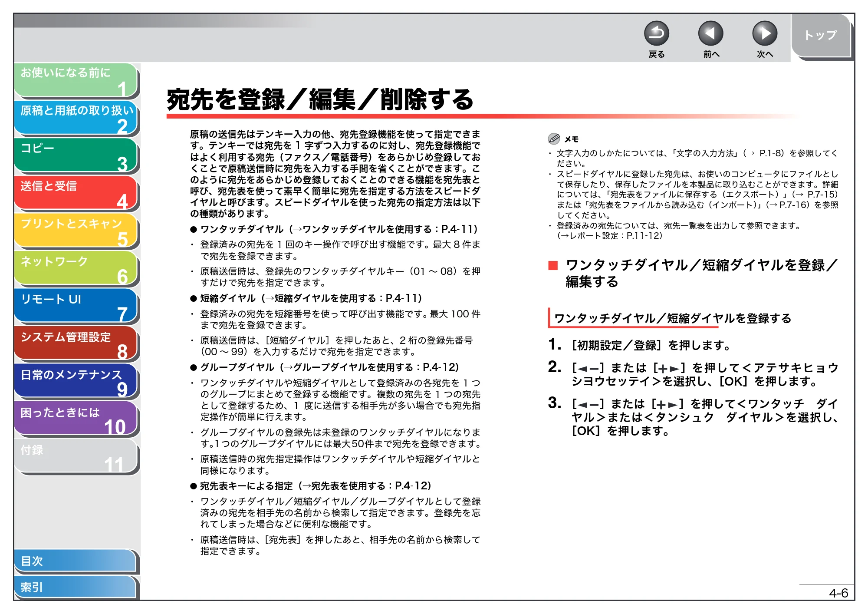Open the 目次 (contents) button
Image resolution: width=868 pixels, height=614 pixels.
tap(76, 561)
